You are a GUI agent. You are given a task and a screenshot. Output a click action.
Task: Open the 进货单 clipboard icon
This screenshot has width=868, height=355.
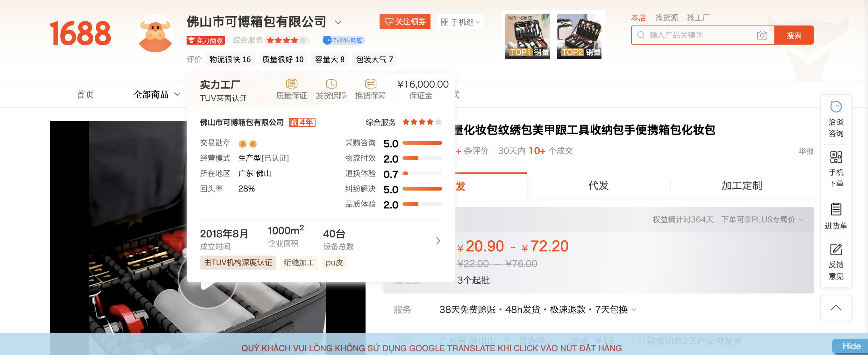tap(836, 209)
